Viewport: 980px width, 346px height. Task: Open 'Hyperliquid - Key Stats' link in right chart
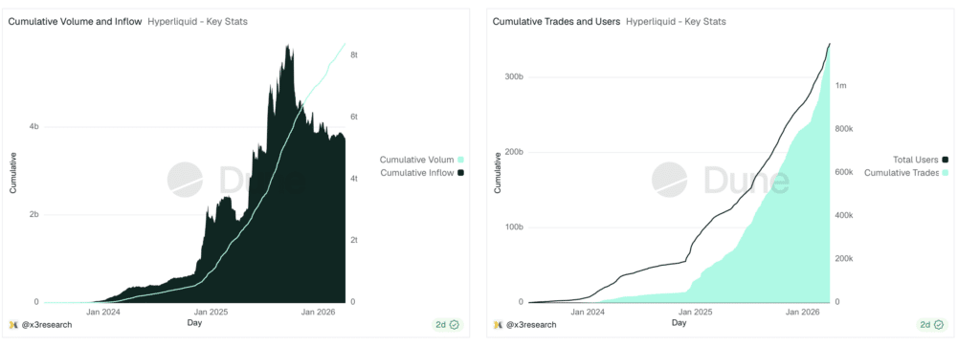click(x=676, y=21)
